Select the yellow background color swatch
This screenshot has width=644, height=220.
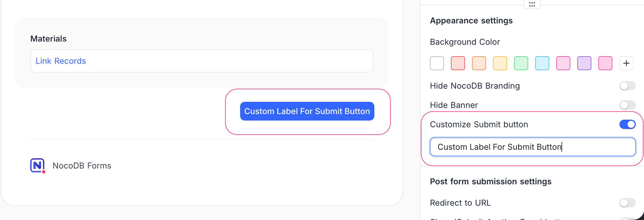[x=500, y=63]
